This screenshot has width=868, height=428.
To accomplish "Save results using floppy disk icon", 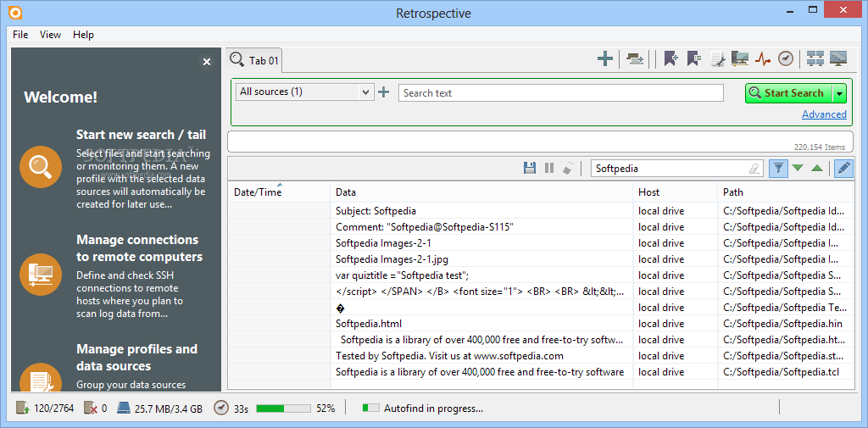I will click(x=530, y=169).
